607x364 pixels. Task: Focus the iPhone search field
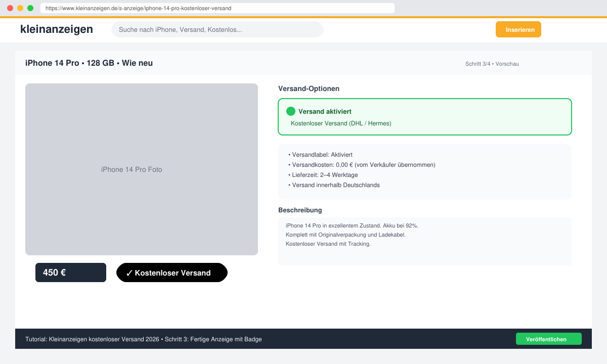click(x=218, y=29)
